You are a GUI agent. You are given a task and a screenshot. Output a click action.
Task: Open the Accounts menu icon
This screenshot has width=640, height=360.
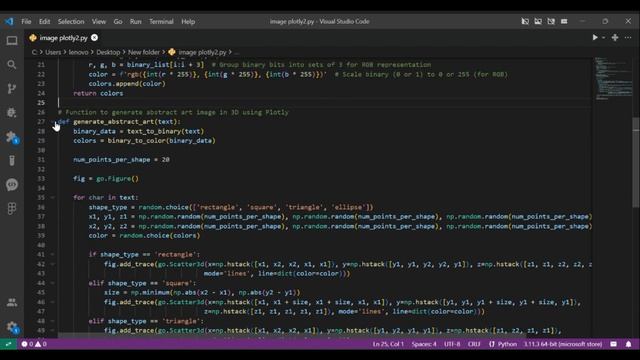[12, 302]
